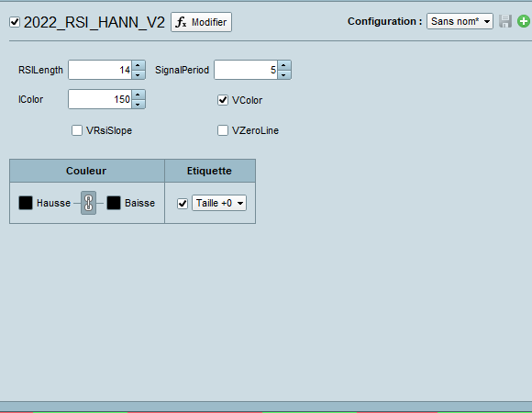The height and width of the screenshot is (413, 532).
Task: Decrease the IColor value with down arrow
Action: pos(139,104)
